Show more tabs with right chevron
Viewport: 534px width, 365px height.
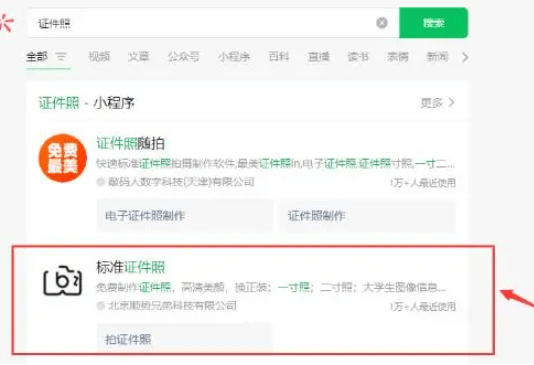(465, 57)
